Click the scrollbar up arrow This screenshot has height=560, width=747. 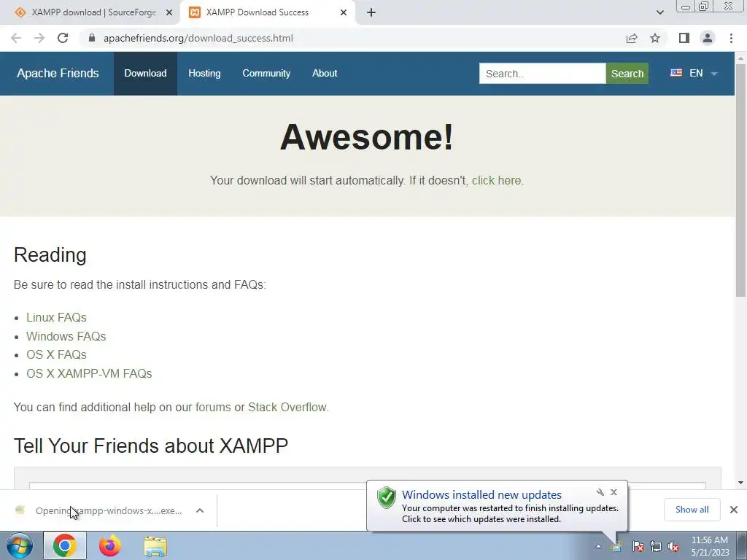(740, 58)
